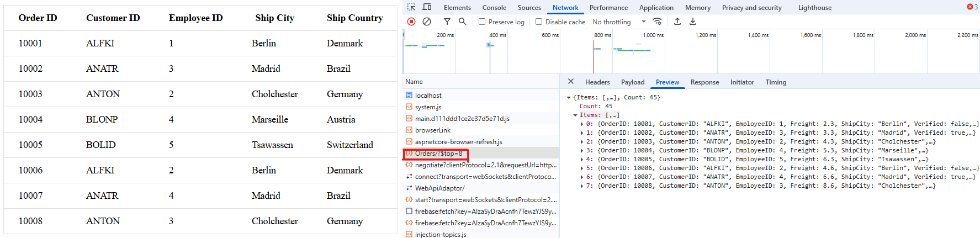This screenshot has height=238, width=980.
Task: Select the Orders/?$top=8 request
Action: [x=438, y=154]
